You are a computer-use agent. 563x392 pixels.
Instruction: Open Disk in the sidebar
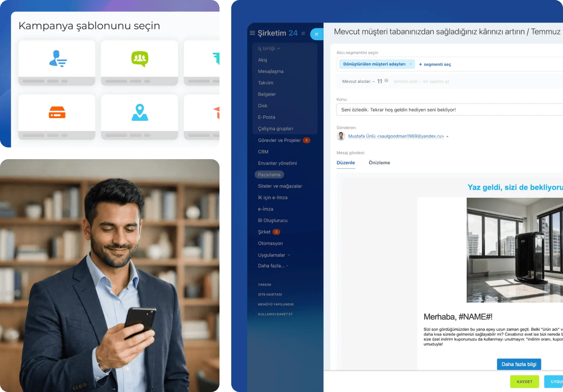pyautogui.click(x=263, y=106)
